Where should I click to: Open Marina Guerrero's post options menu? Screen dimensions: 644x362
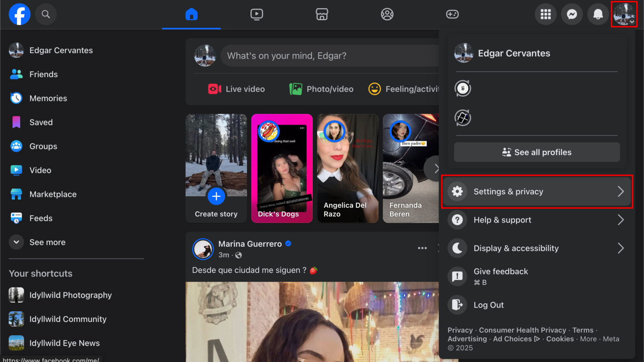click(422, 248)
